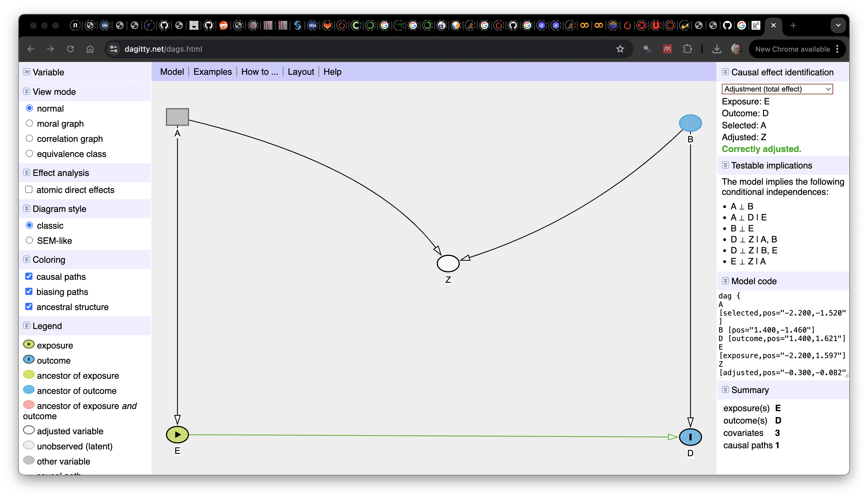
Task: Enable atomic direct effects checkbox
Action: 29,189
